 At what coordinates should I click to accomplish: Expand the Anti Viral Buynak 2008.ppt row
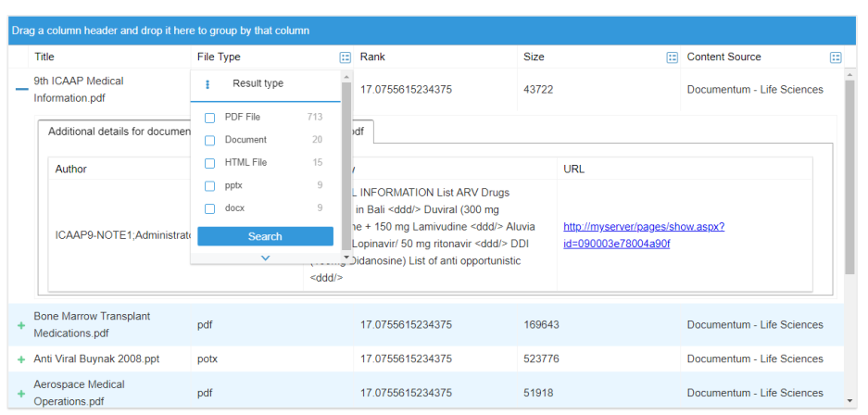(20, 359)
